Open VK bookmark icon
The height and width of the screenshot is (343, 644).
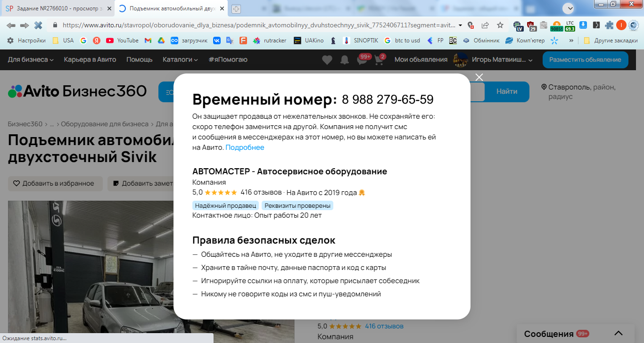point(217,41)
